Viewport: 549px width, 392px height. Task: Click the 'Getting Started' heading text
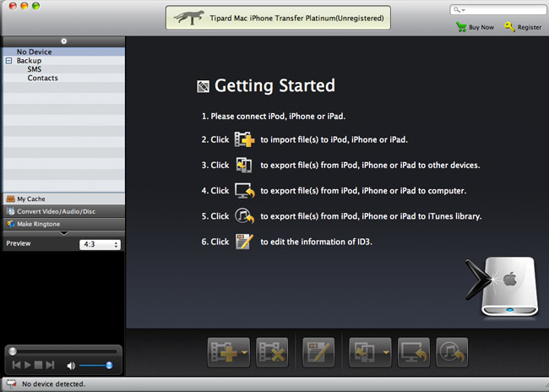pos(274,86)
